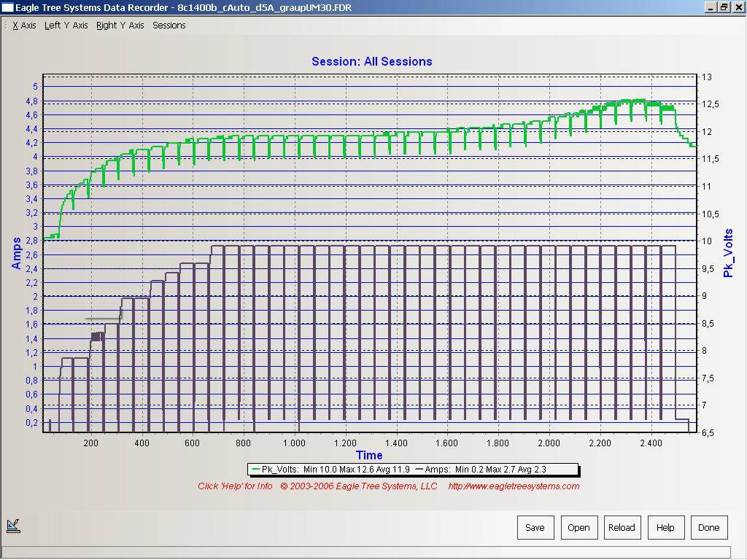The height and width of the screenshot is (560, 747).
Task: Click the chart tools icon at bottom-left
Action: (13, 525)
